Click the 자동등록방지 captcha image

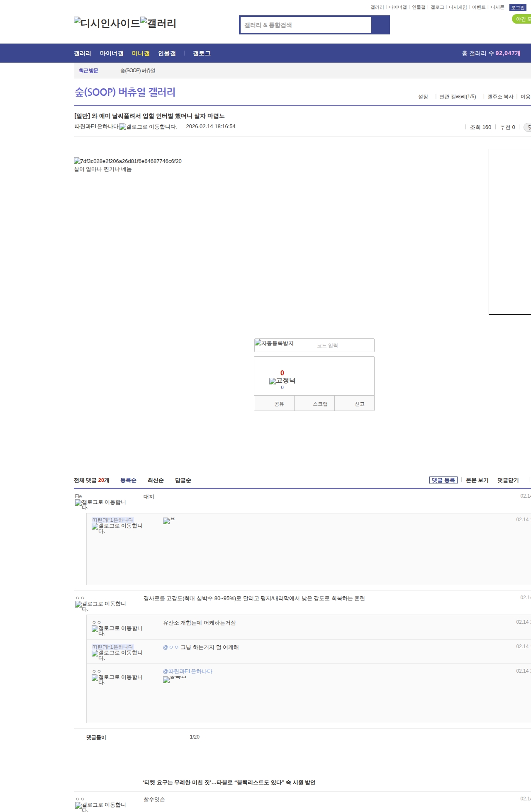click(274, 343)
